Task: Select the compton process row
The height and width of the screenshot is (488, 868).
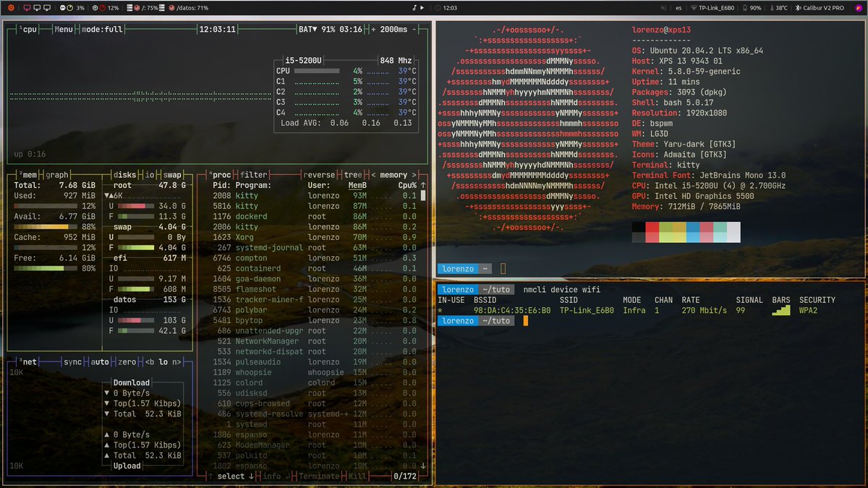Action: pos(315,258)
